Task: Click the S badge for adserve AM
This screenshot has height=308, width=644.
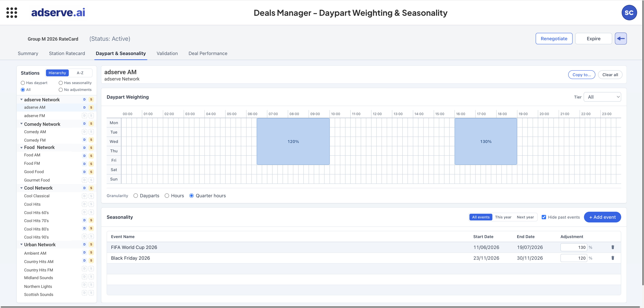Action: (91, 108)
